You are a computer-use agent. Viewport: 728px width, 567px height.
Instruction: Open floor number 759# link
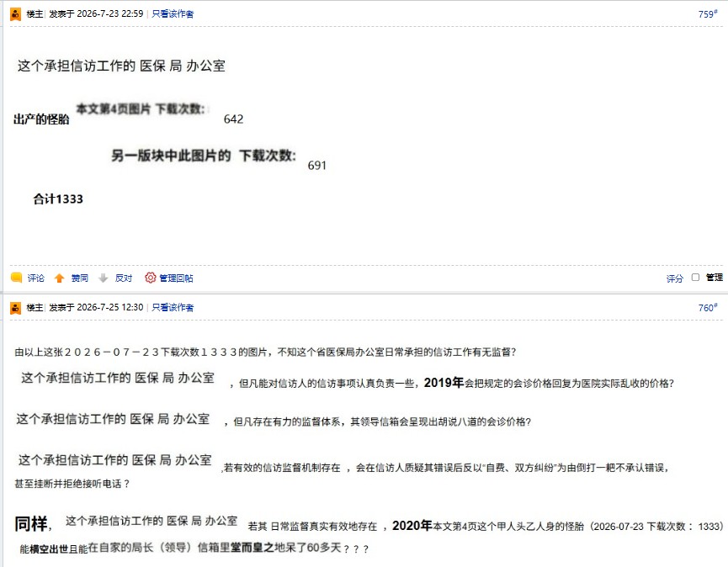(x=708, y=14)
